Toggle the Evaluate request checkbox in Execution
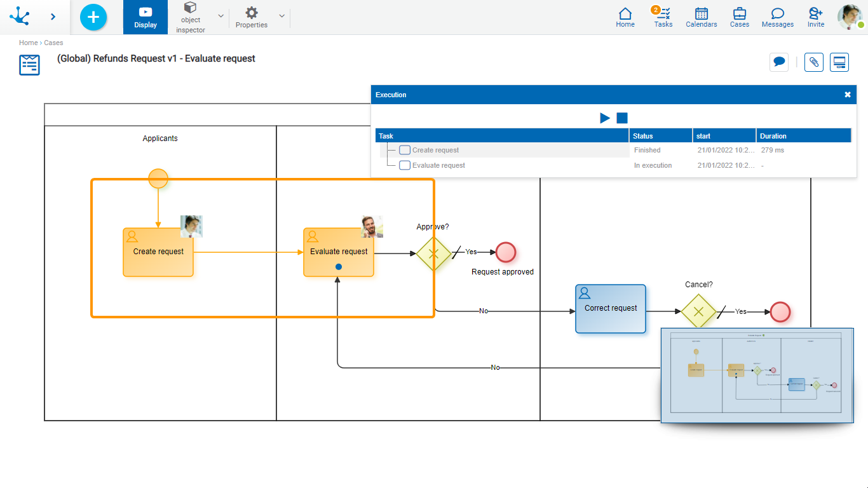The height and width of the screenshot is (488, 868). [405, 165]
